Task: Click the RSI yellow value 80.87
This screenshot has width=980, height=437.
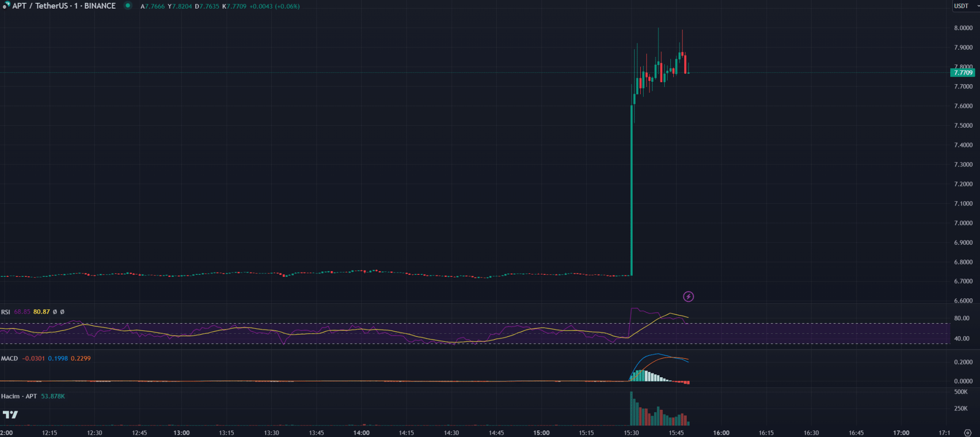Action: 42,312
